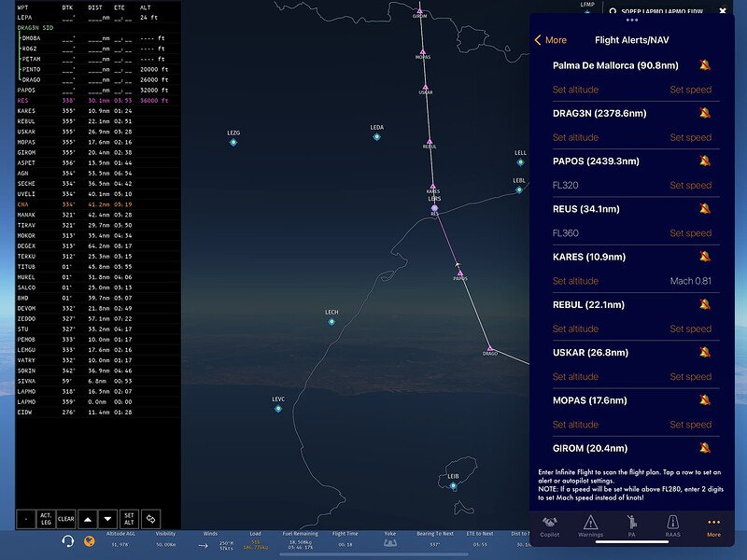This screenshot has width=747, height=560.
Task: Set speed for REUS
Action: (x=691, y=232)
